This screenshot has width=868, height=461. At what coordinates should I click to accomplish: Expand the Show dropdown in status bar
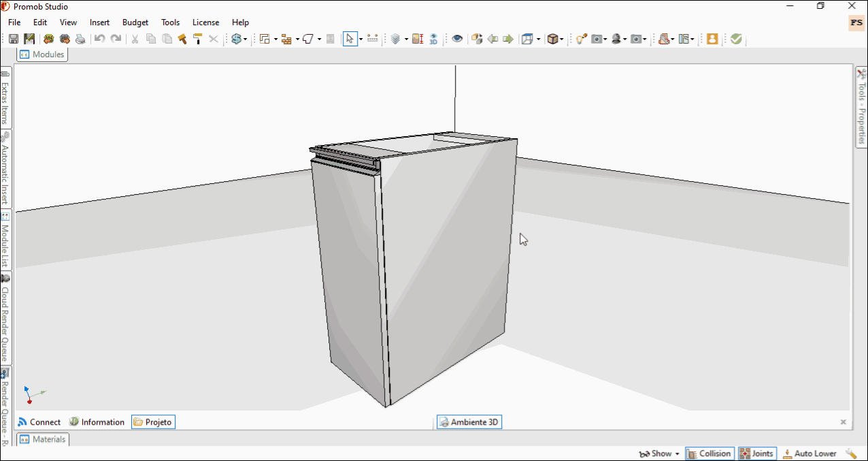click(x=677, y=454)
